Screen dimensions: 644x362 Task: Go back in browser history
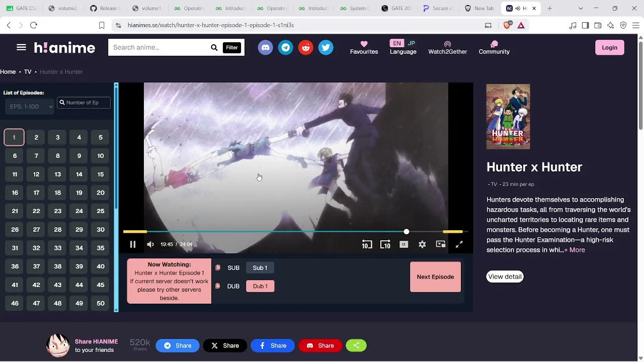click(x=9, y=25)
